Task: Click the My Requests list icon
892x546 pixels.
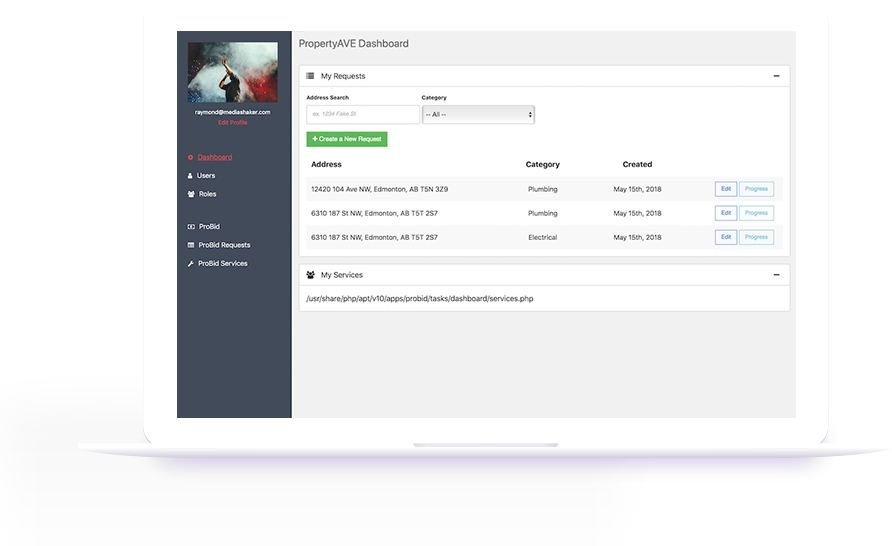Action: [x=310, y=76]
